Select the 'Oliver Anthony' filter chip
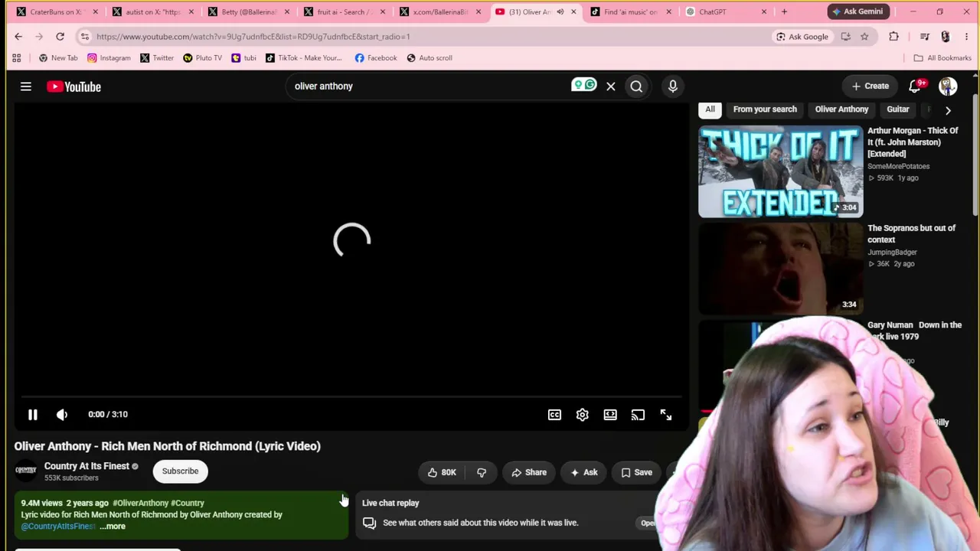This screenshot has height=551, width=980. coord(841,109)
